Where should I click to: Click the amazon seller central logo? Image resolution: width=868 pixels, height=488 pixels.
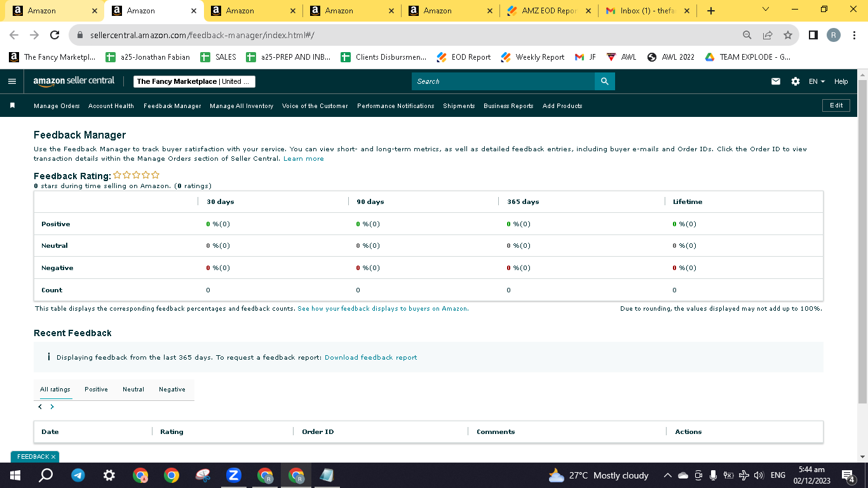click(74, 81)
